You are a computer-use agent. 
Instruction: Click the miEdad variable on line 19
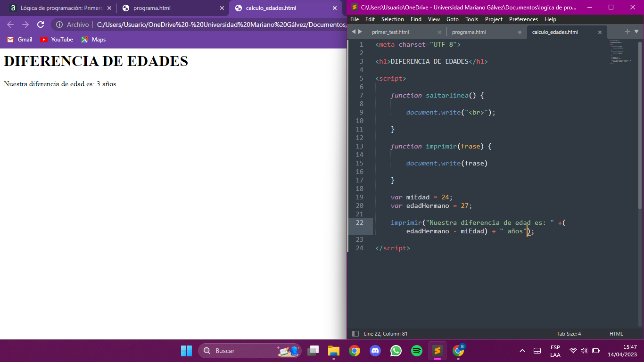point(418,197)
